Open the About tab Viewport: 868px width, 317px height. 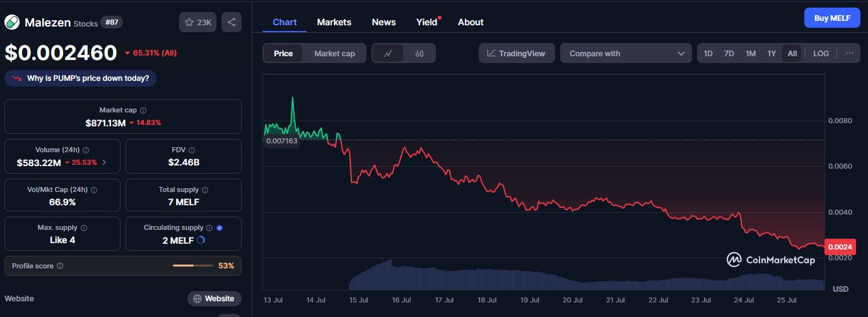(x=471, y=22)
